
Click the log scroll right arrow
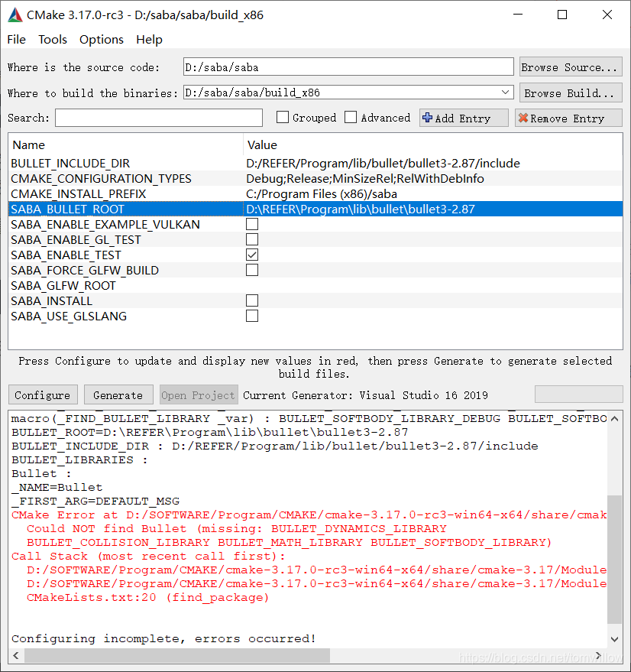598,655
